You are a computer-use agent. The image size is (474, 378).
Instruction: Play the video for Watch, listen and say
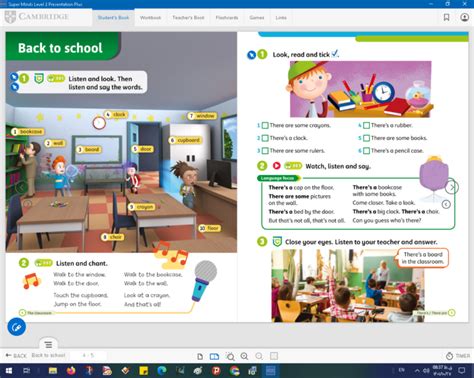coord(277,166)
